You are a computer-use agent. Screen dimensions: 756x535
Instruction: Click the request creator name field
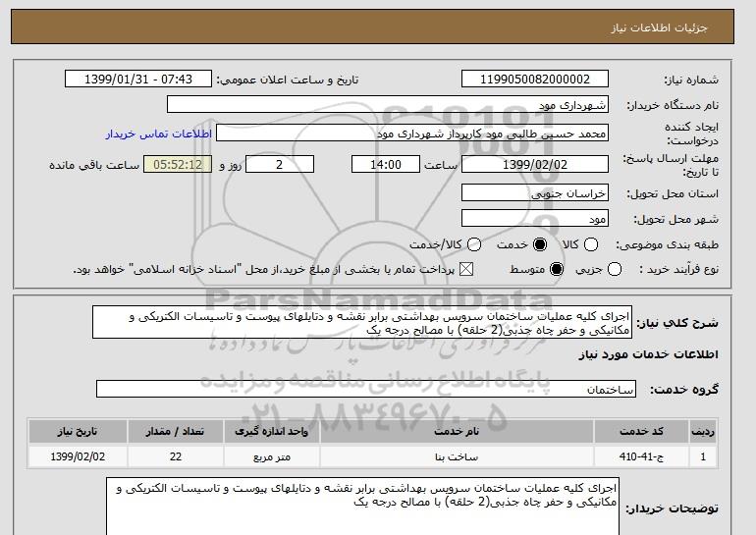click(412, 134)
